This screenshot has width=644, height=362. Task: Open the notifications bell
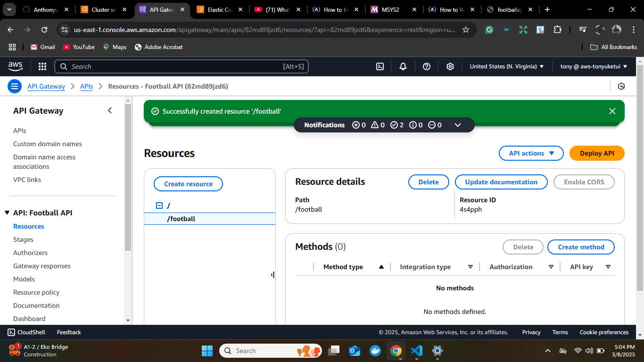coord(403,66)
